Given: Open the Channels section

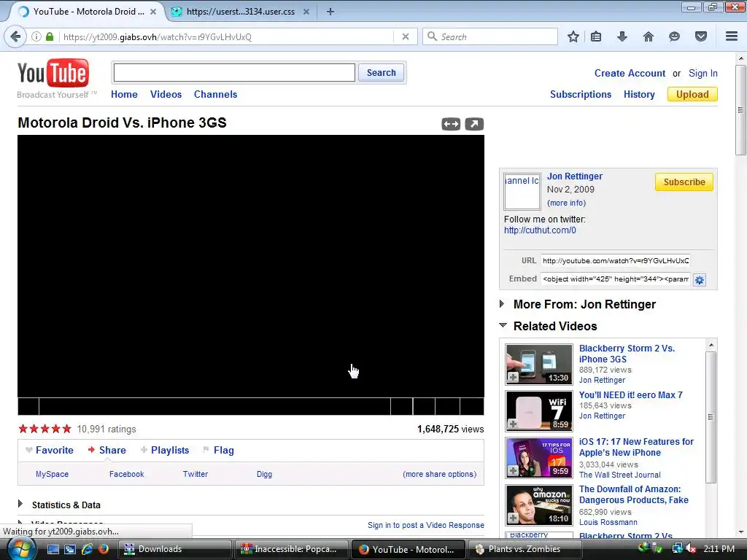Looking at the screenshot, I should pyautogui.click(x=215, y=94).
